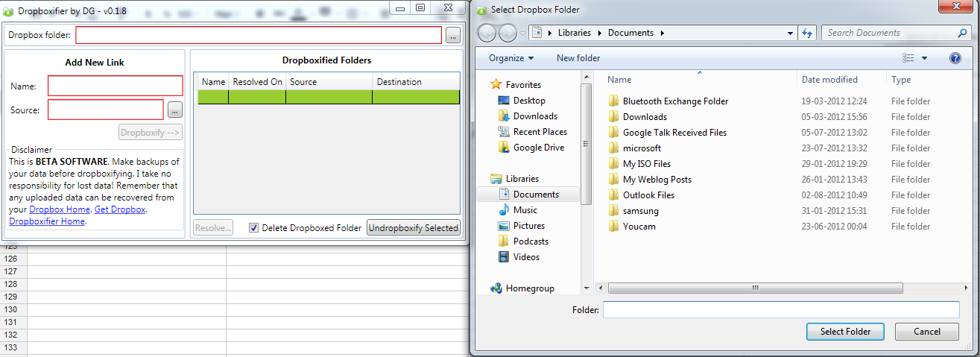980x357 pixels.
Task: Click the change view icon
Action: click(x=908, y=58)
